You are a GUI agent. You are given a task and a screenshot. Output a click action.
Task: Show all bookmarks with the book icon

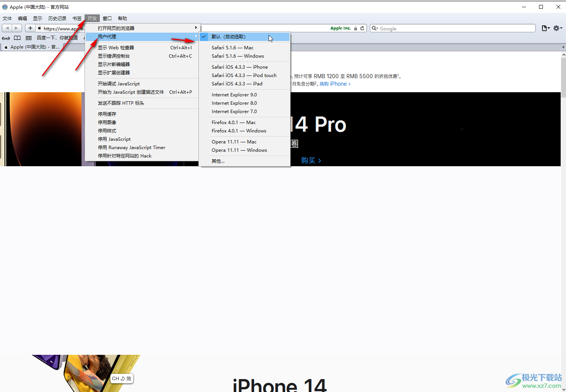(17, 38)
